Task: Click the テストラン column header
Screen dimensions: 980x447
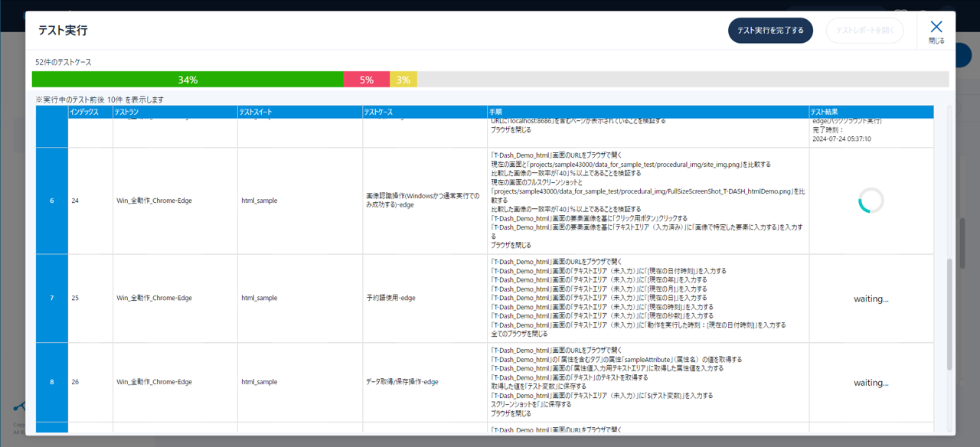Action: pos(127,113)
